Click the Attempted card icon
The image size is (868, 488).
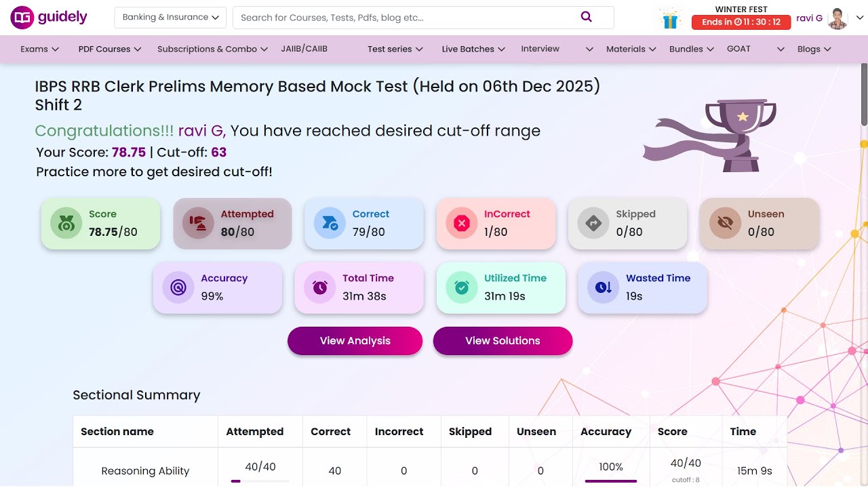(198, 223)
